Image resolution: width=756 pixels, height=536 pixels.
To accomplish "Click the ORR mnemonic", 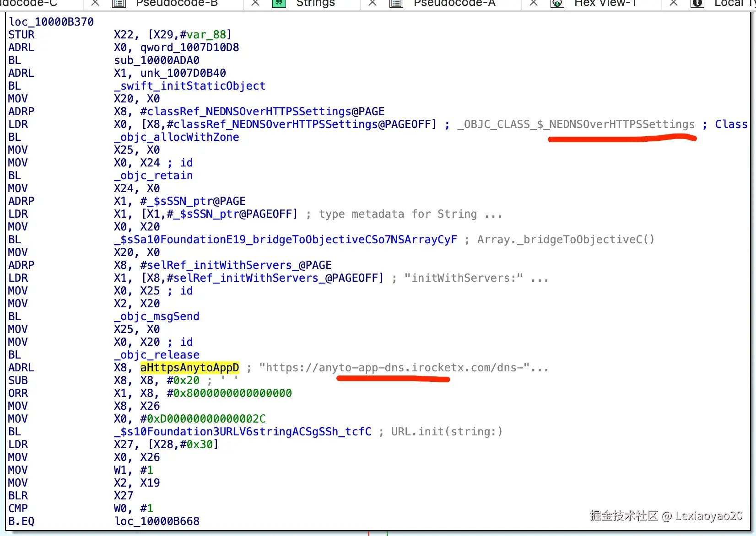I will 18,393.
